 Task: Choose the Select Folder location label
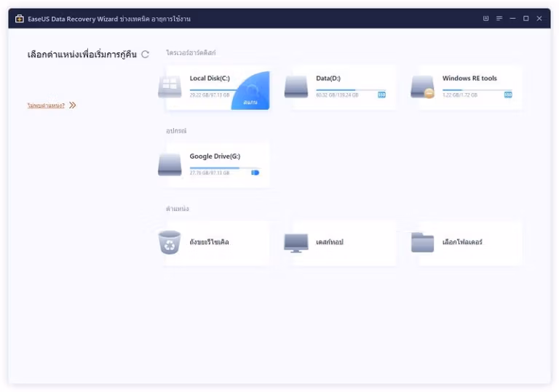click(x=462, y=242)
